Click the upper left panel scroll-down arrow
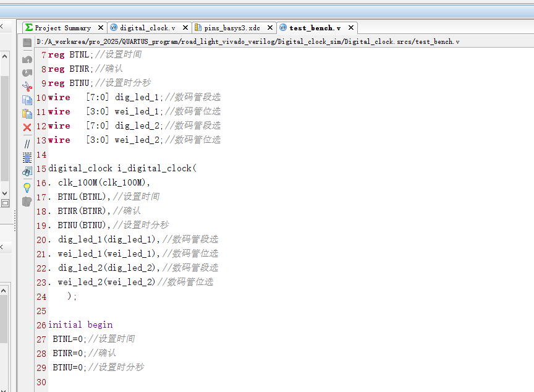This screenshot has height=392, width=534. coord(4,193)
